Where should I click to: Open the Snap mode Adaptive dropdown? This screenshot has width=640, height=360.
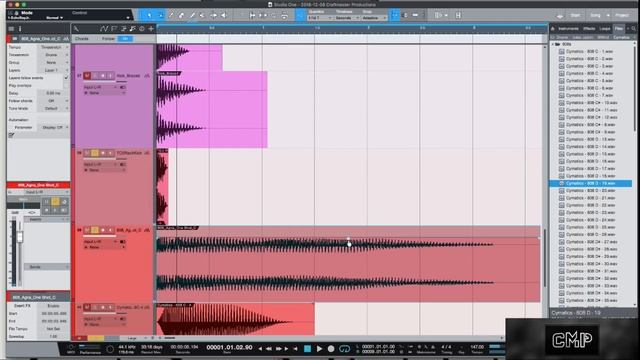click(374, 18)
